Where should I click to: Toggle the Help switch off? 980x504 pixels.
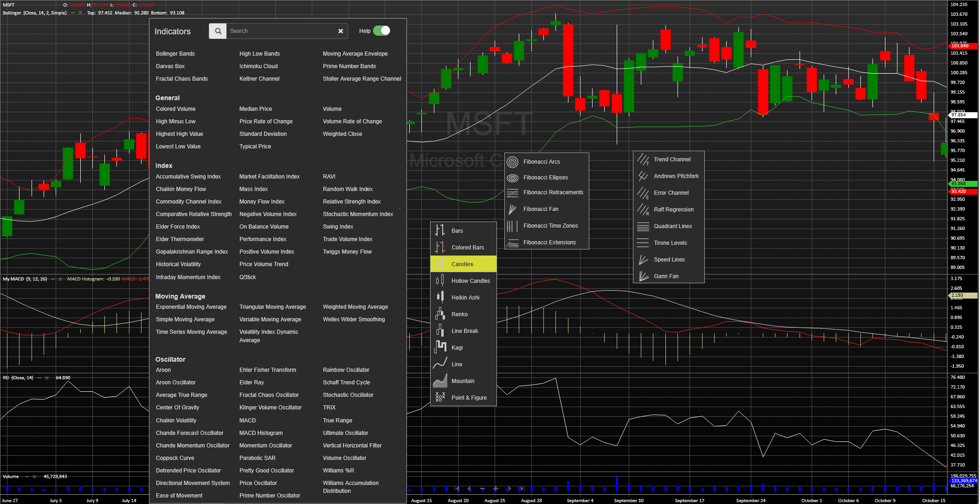click(x=382, y=31)
